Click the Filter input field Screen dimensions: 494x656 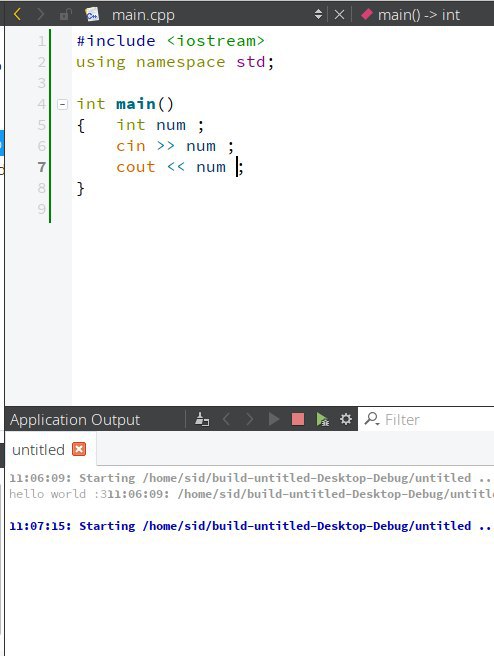pyautogui.click(x=437, y=419)
